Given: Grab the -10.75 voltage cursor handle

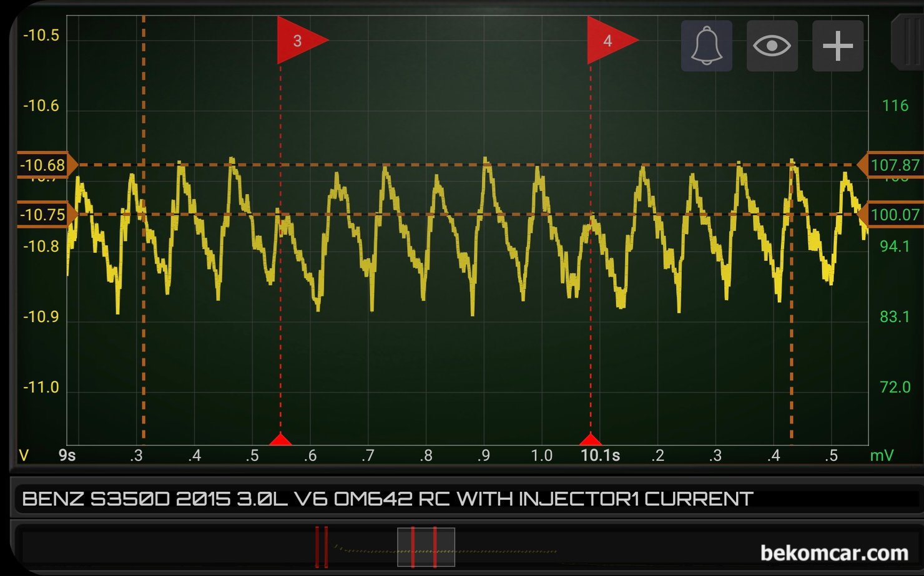Looking at the screenshot, I should tap(46, 215).
